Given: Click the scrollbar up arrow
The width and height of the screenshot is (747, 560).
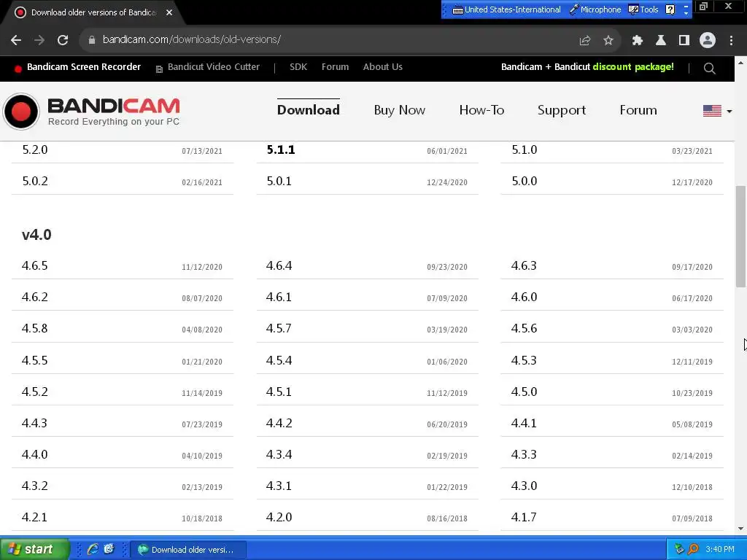Looking at the screenshot, I should [x=740, y=63].
